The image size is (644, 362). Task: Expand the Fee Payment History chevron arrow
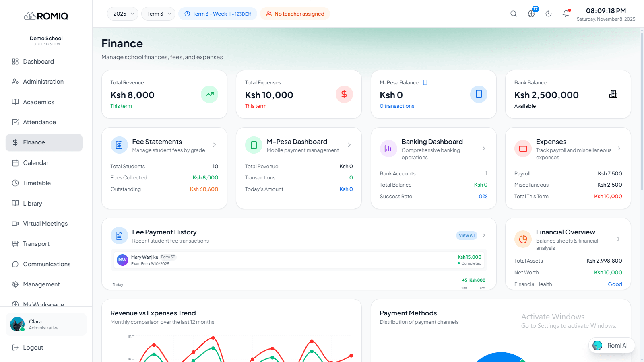pos(484,235)
